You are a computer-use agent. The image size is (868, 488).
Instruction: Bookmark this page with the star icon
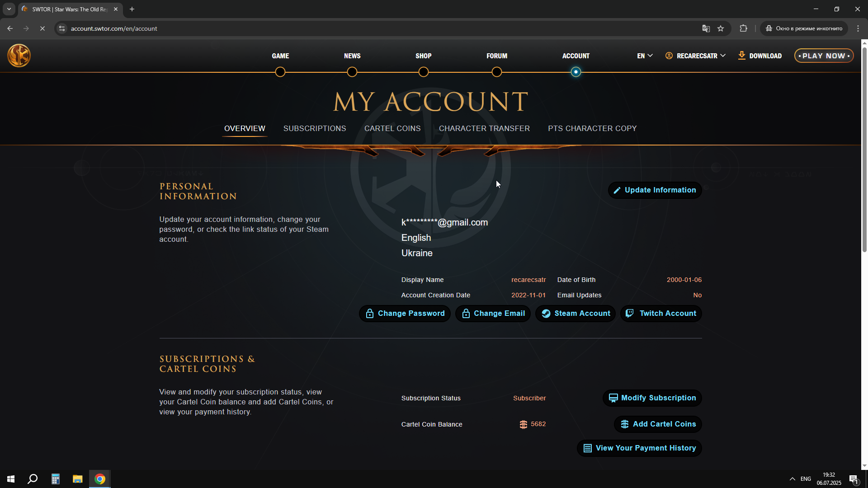[x=721, y=28]
